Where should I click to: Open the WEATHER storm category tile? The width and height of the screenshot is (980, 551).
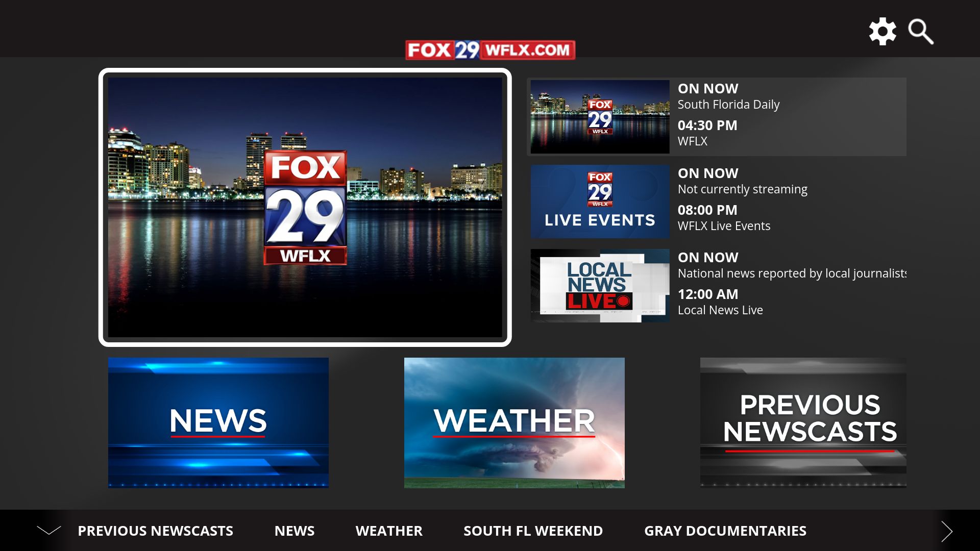coord(514,422)
